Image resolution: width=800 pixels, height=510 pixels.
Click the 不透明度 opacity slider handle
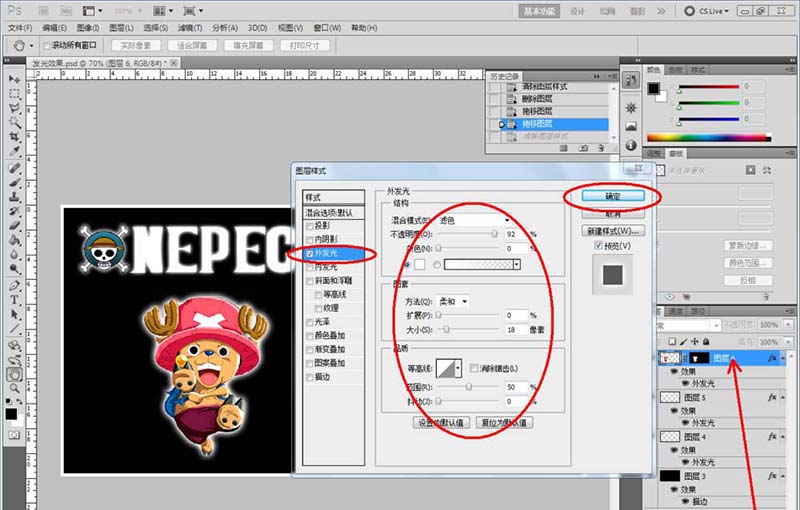pos(494,234)
